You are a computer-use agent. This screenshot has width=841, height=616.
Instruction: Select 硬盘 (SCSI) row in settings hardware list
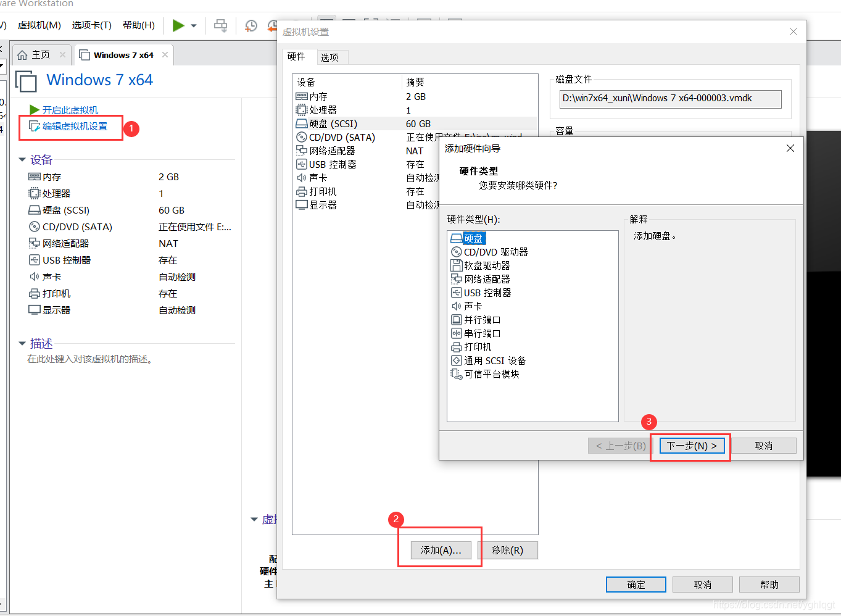(415, 123)
